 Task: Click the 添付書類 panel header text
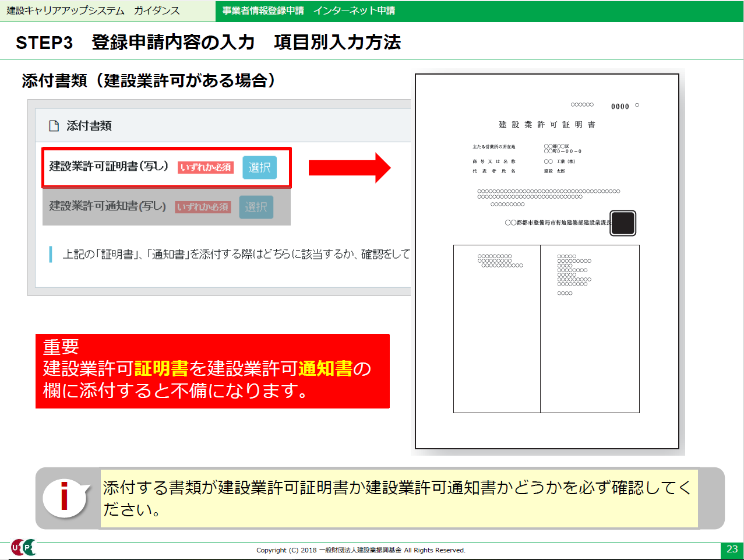[89, 126]
